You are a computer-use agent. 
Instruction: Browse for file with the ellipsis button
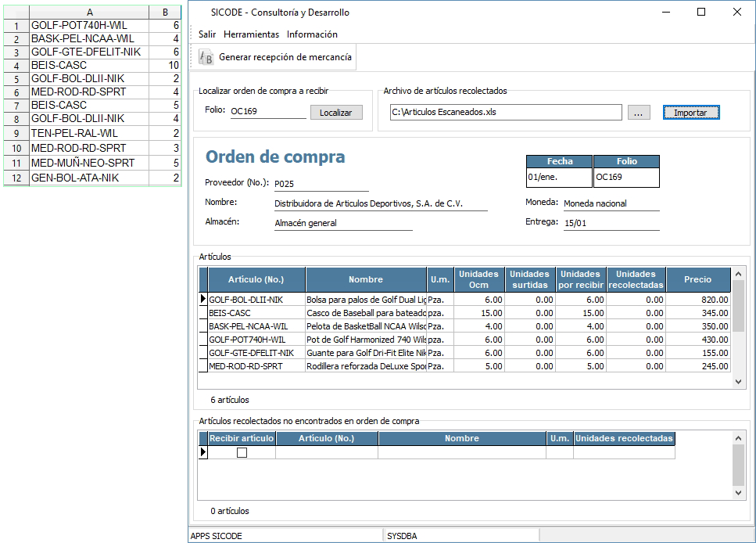(x=638, y=113)
